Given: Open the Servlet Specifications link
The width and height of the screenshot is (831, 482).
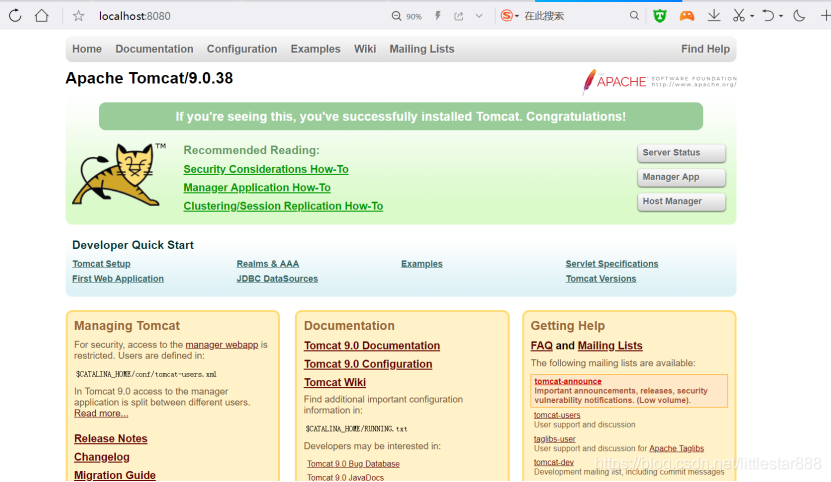Looking at the screenshot, I should point(612,264).
